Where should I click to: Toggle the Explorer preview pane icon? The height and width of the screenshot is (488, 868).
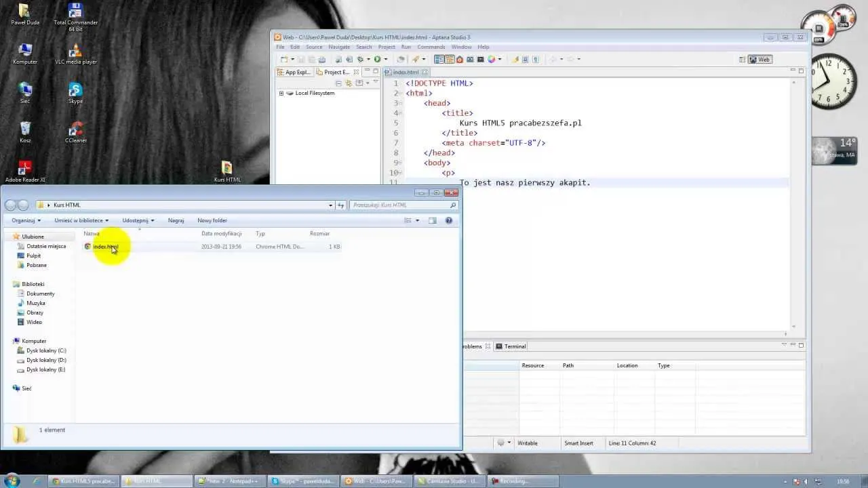point(432,220)
